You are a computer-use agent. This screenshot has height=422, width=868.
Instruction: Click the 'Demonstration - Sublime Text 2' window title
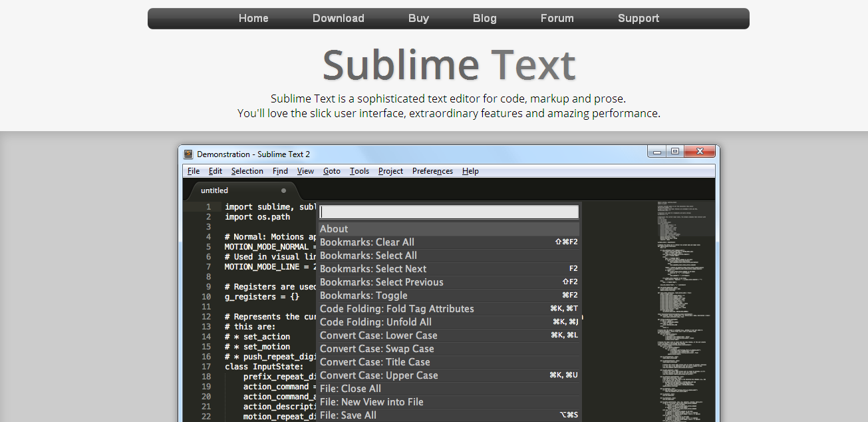[x=253, y=154]
